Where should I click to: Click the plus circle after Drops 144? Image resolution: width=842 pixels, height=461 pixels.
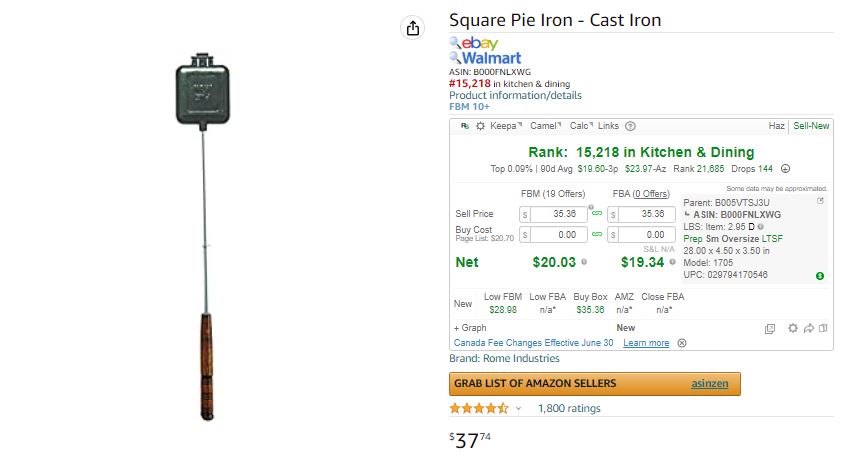785,169
